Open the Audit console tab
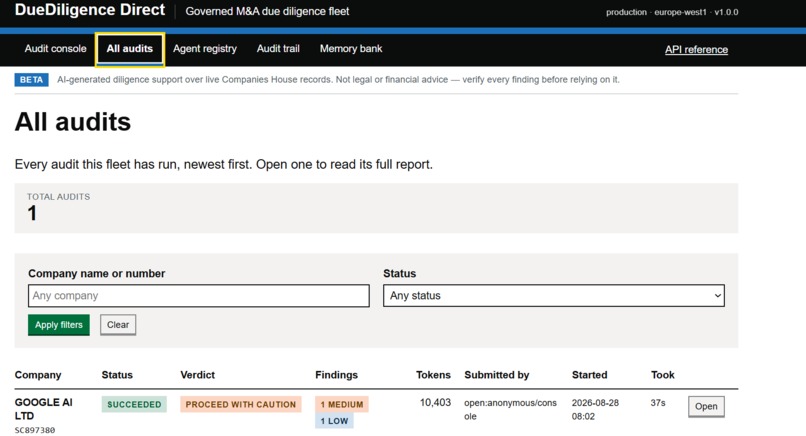The image size is (806, 436). coord(56,49)
